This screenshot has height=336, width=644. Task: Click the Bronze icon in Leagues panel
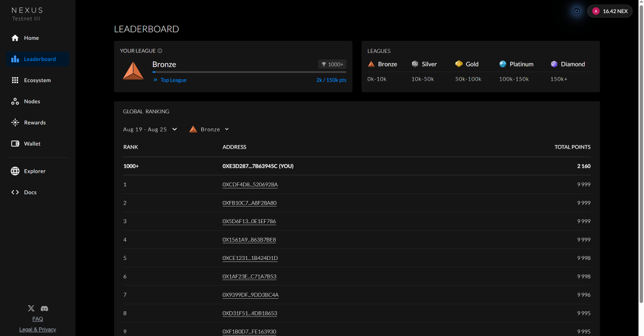pos(371,64)
